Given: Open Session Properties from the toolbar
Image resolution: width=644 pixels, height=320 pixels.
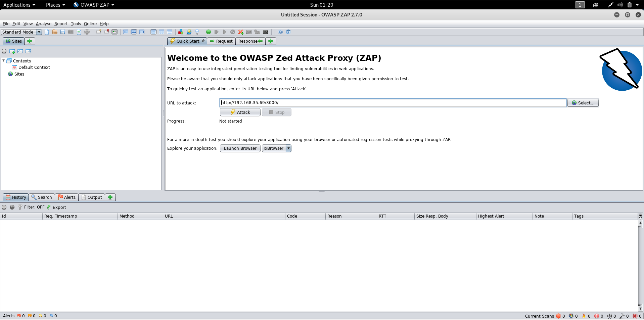Looking at the screenshot, I should [79, 32].
